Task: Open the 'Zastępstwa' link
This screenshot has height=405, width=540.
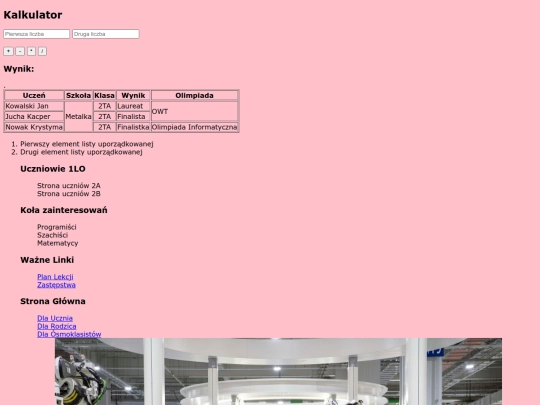Action: click(x=56, y=285)
